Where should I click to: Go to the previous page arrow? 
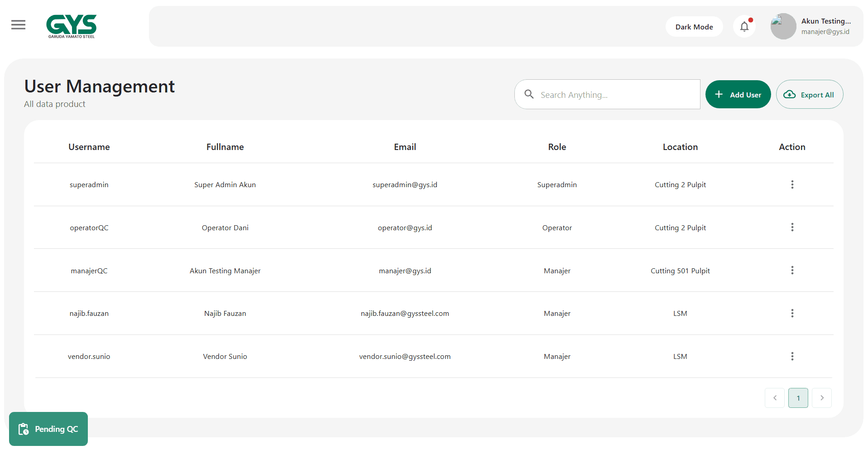[x=774, y=398]
